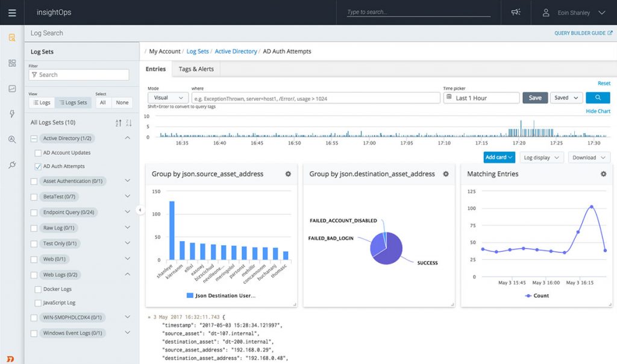Screen dimensions: 617x364
Task: Open the Last 1 Hour time picker
Action: click(x=481, y=98)
